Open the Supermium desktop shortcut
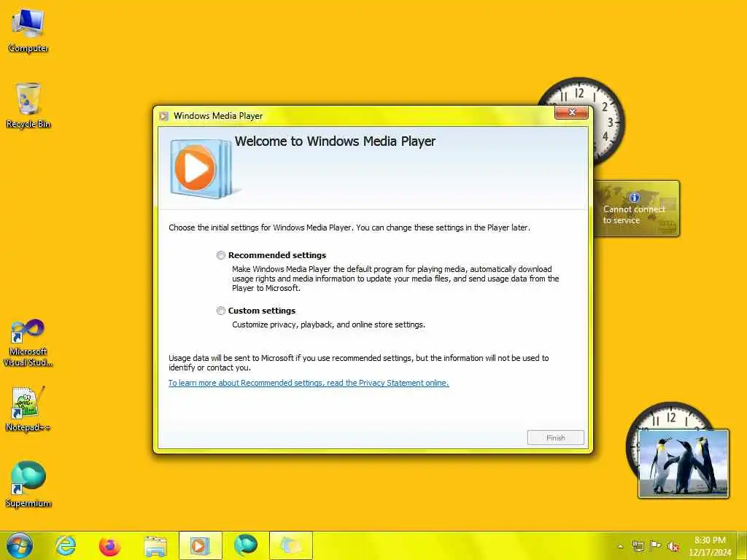This screenshot has width=747, height=560. 28,484
